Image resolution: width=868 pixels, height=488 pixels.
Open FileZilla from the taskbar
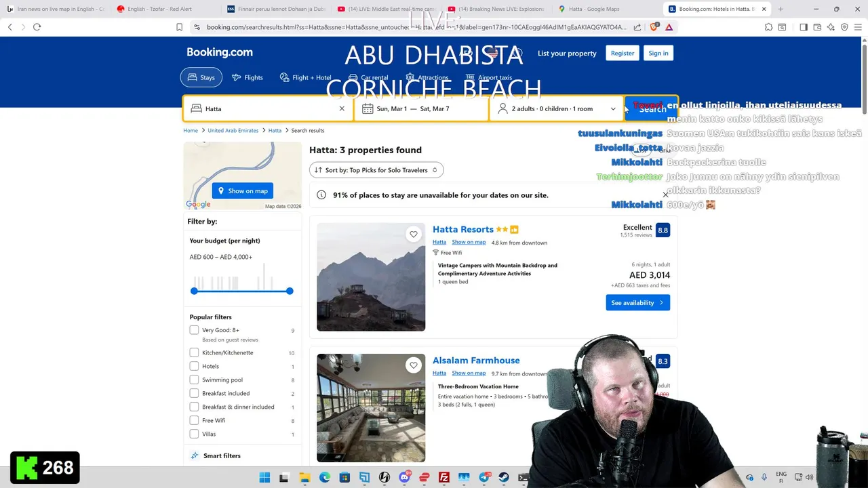444,477
